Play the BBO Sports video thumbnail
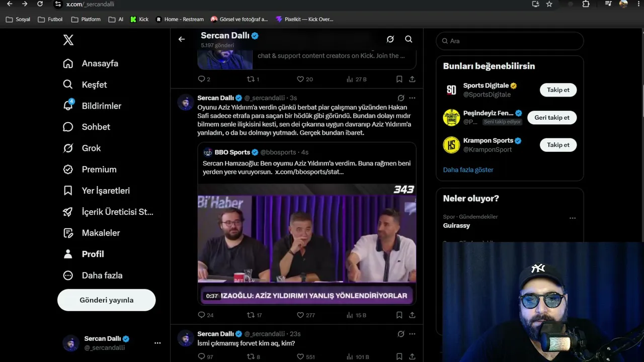This screenshot has height=362, width=644. (x=307, y=244)
